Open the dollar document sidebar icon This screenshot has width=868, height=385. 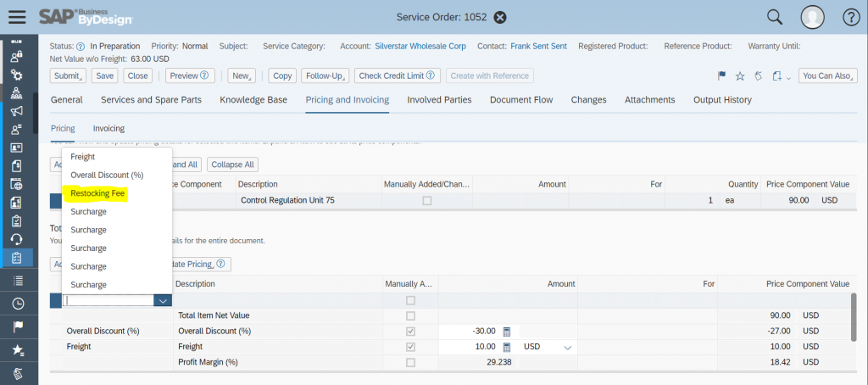click(17, 166)
